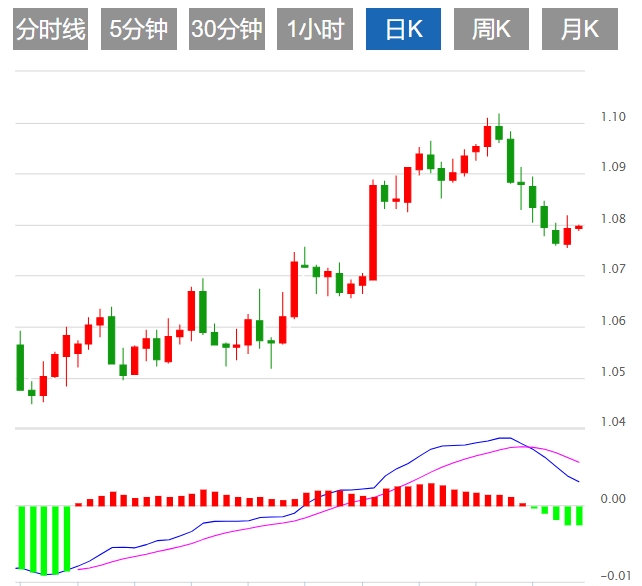Select the 30分钟 timeframe tab
This screenshot has height=586, width=642.
tap(227, 29)
